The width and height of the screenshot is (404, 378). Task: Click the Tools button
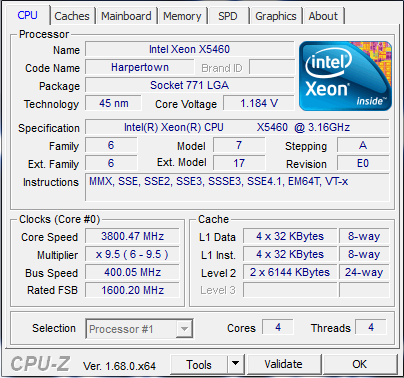pyautogui.click(x=199, y=364)
